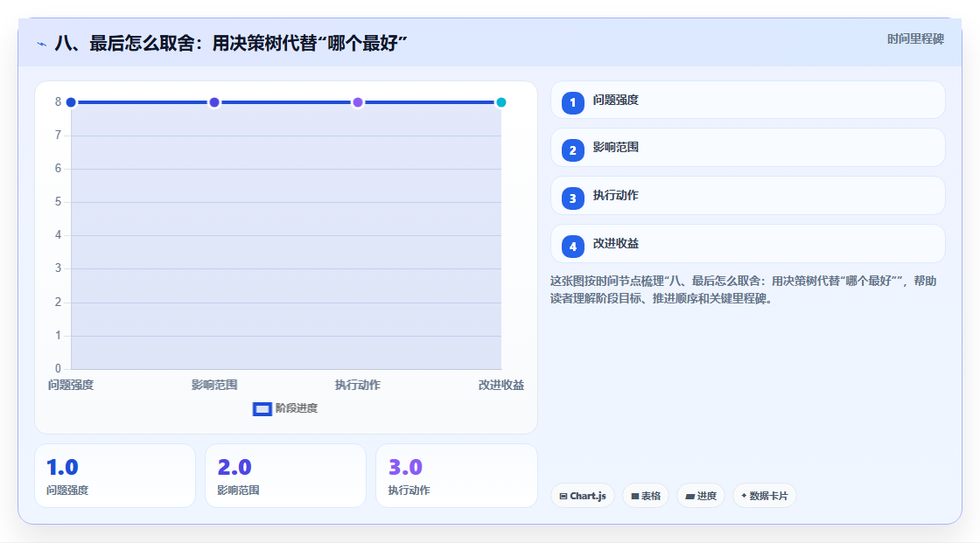This screenshot has height=543, width=980.
Task: Select the 影响范围 data point on chart
Action: click(214, 102)
